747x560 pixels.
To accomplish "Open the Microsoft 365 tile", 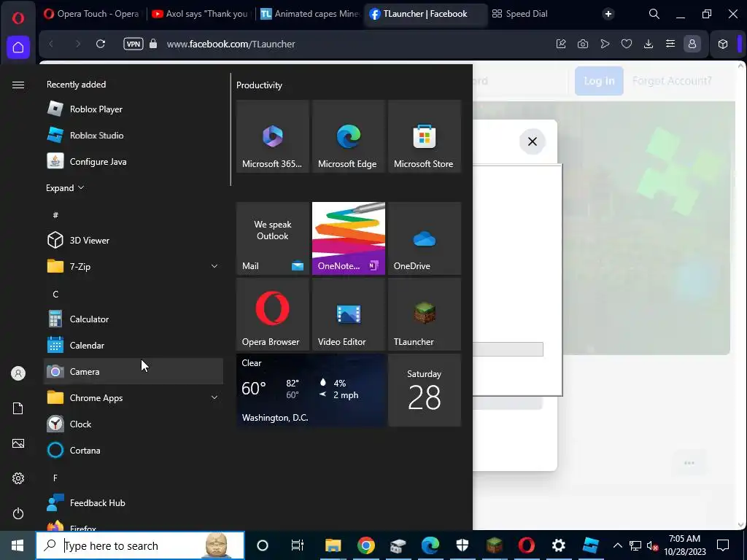I will click(273, 136).
